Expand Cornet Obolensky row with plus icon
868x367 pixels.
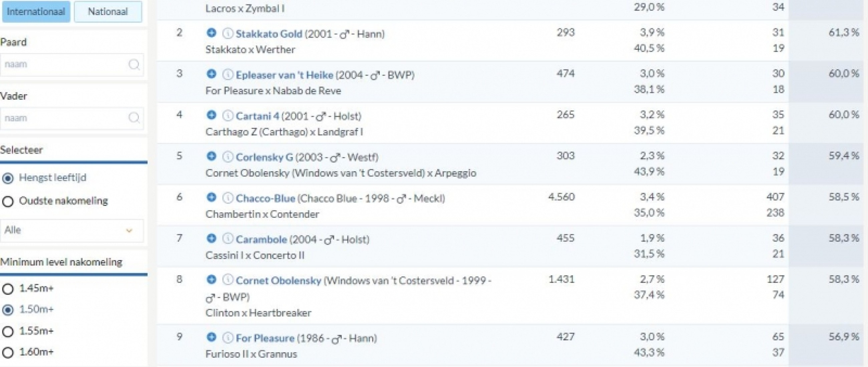[211, 280]
